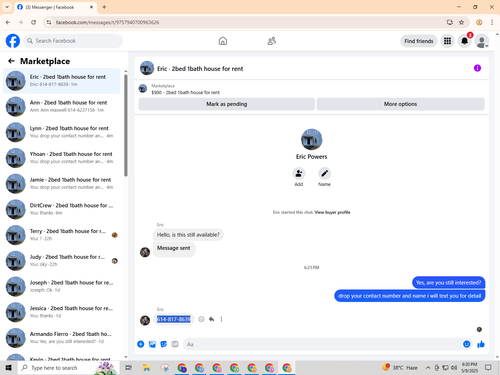Viewport: 500px width, 375px height.
Task: Open Jamie - 2bed 1bath house conversation
Action: pos(62,183)
